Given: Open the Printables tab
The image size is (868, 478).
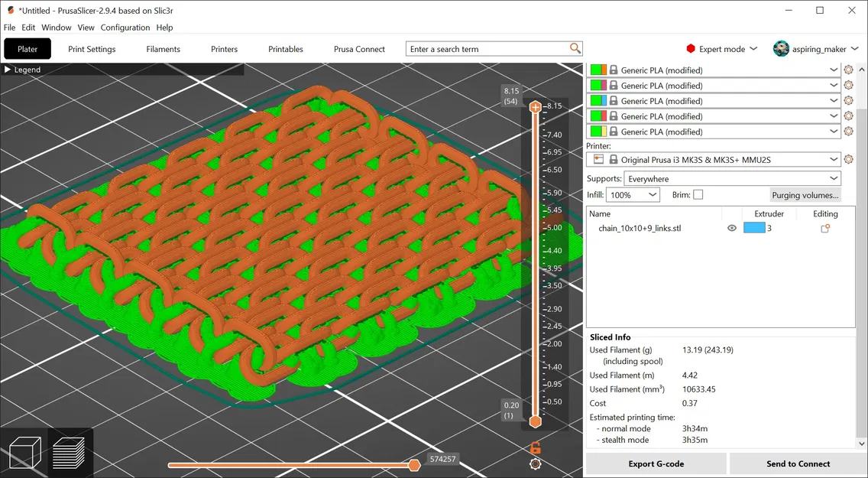Looking at the screenshot, I should [286, 49].
